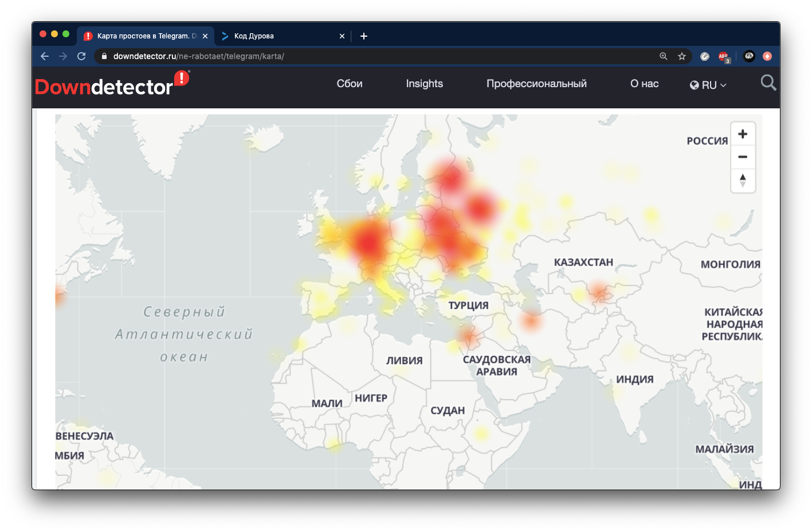Viewport: 812px width, 532px height.
Task: View site info via the lock icon
Action: 104,56
